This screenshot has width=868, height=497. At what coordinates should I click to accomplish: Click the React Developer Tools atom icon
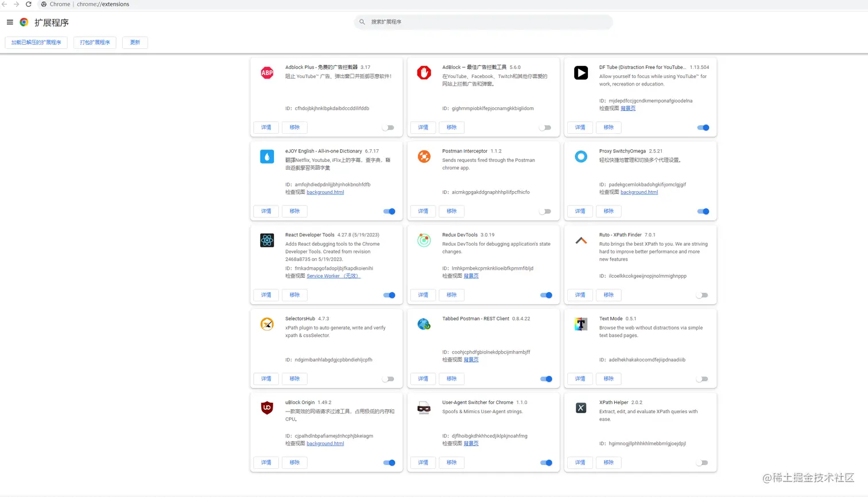(x=267, y=240)
